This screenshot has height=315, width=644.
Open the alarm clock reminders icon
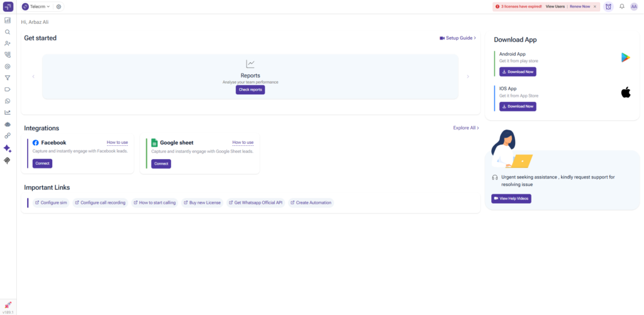click(x=608, y=6)
